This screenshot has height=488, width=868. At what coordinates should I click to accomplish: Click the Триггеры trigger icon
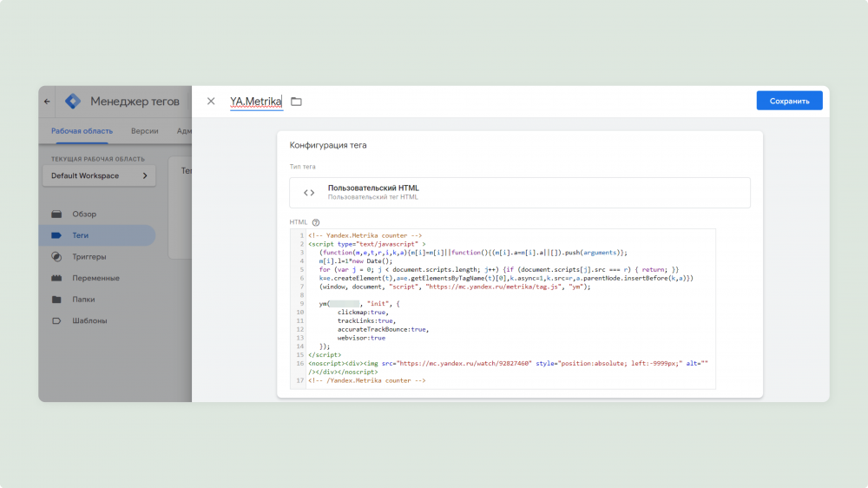pos(56,256)
